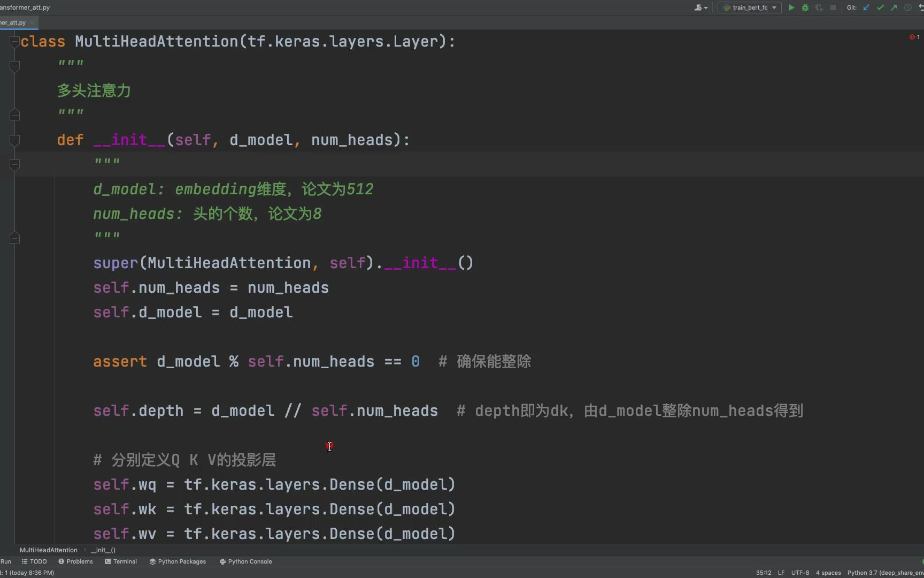Screen dimensions: 924x578
Task: Commit changes with the green checkmark
Action: tap(880, 7)
